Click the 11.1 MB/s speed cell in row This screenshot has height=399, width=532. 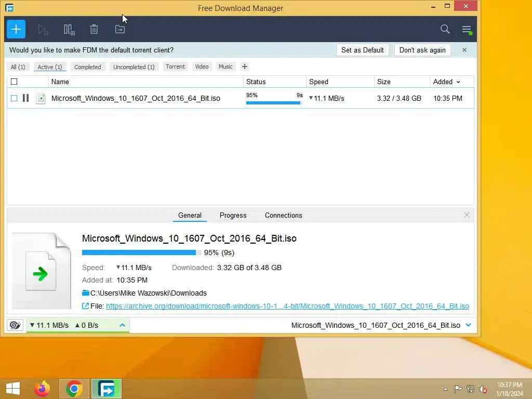click(326, 98)
